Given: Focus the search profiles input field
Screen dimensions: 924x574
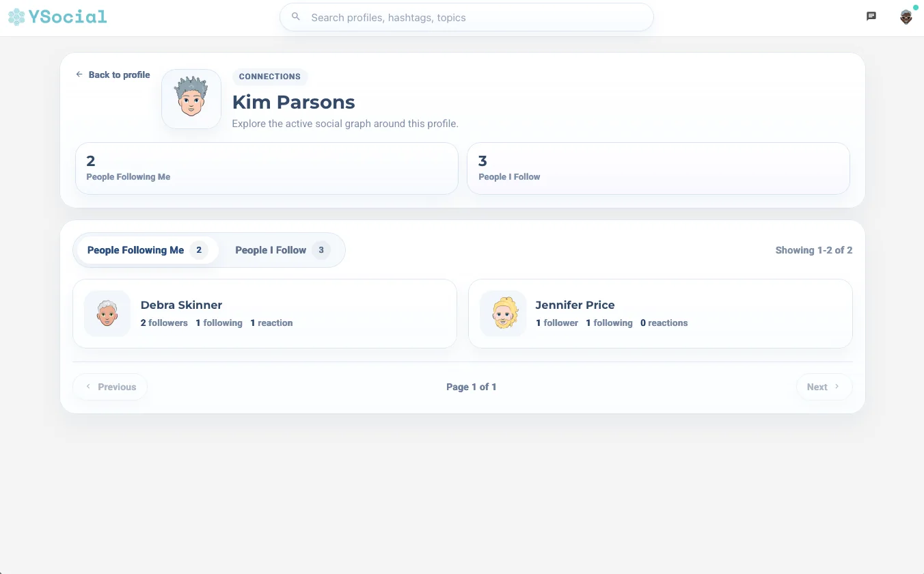Looking at the screenshot, I should (467, 18).
